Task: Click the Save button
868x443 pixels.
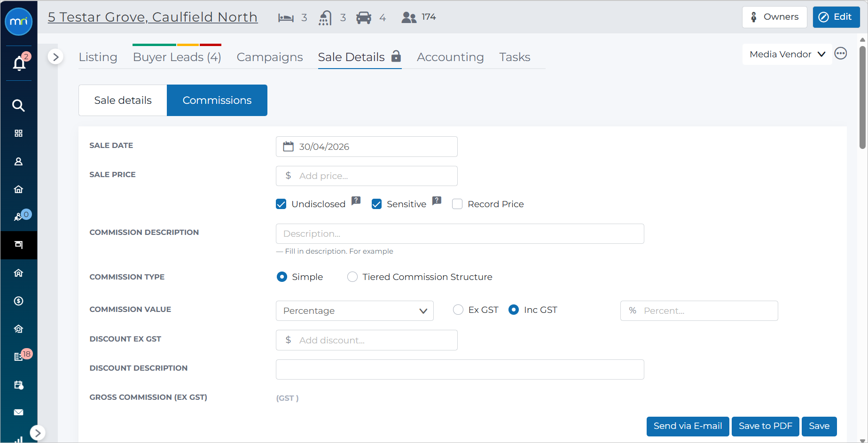Action: point(819,426)
